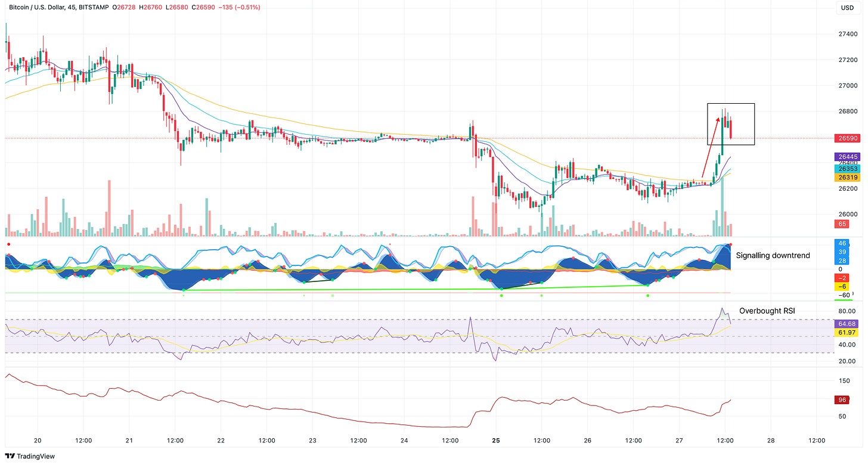Click the 20.00 RSI scale label
868x465 pixels.
tap(847, 362)
